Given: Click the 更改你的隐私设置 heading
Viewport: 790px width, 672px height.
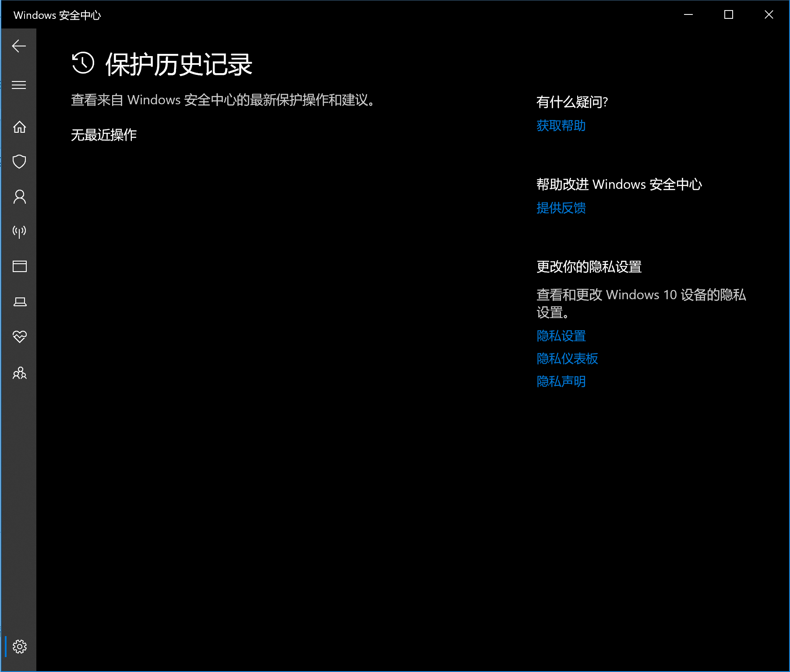Looking at the screenshot, I should click(x=589, y=267).
